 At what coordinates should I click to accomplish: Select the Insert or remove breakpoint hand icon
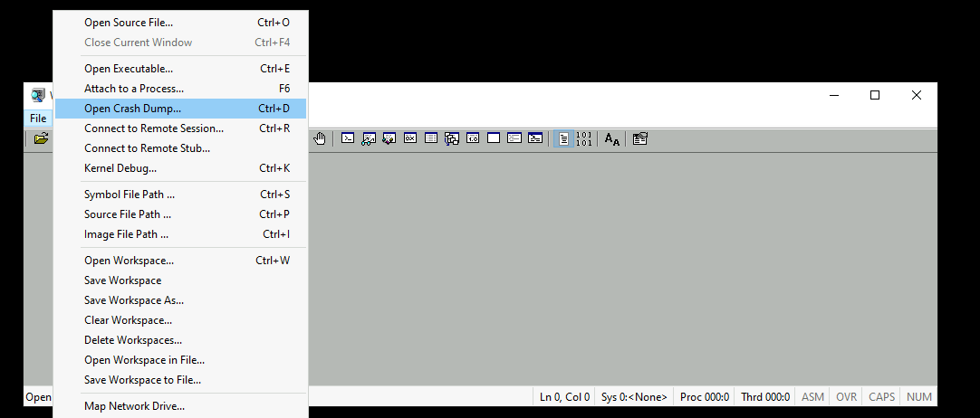tap(320, 138)
